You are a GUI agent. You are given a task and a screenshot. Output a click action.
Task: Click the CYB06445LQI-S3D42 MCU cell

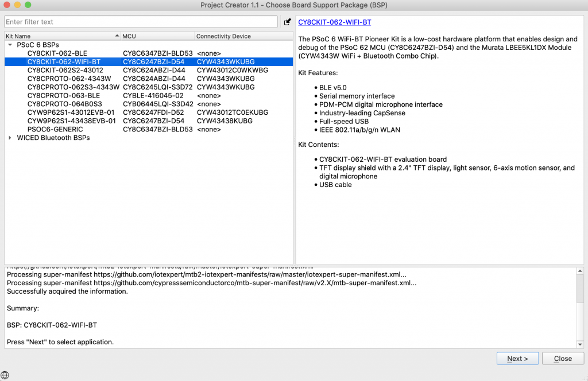pos(158,104)
